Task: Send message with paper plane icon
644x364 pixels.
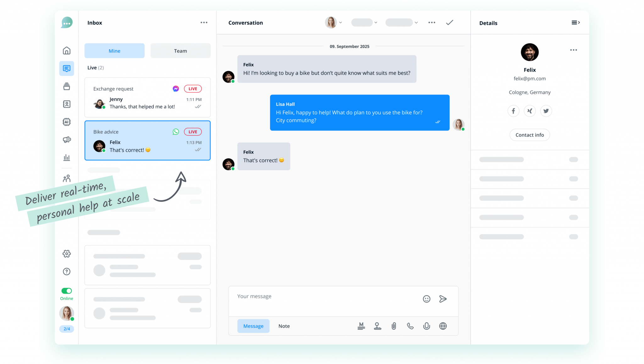Action: click(443, 299)
